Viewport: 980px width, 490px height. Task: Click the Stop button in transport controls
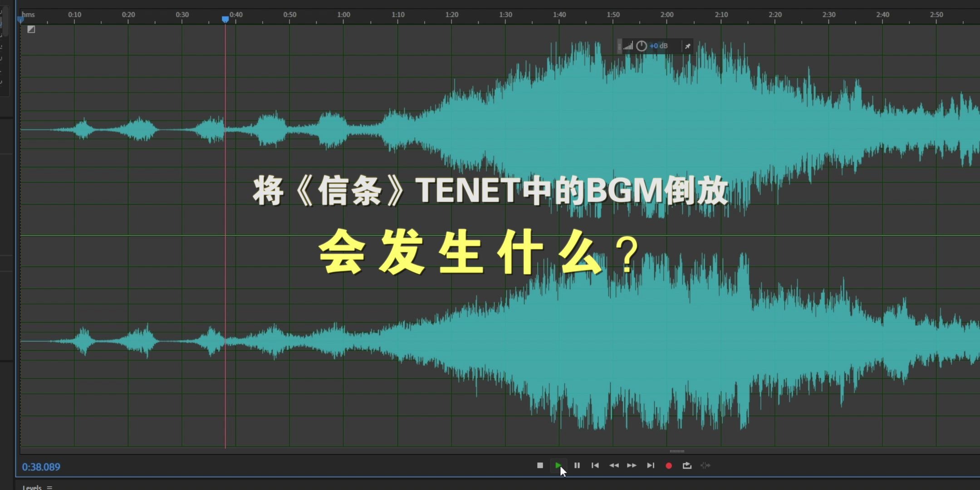[x=540, y=465]
